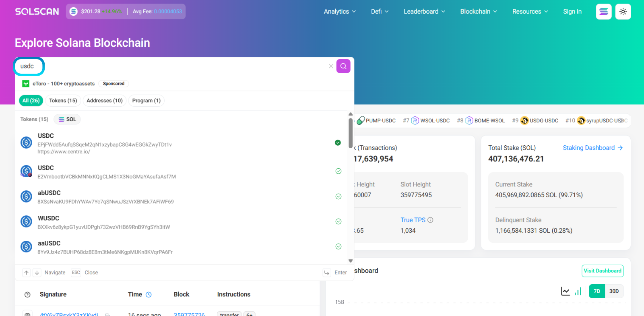Select the 30D chart range
Viewport: 644px width, 316px height.
[614, 291]
